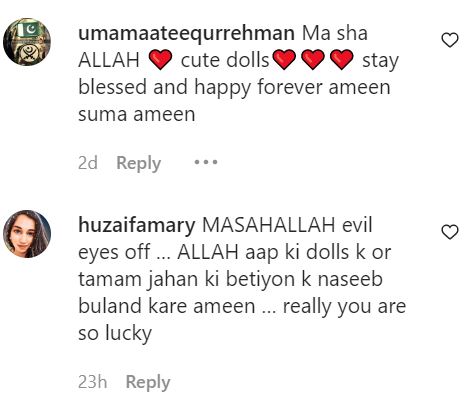Click the 'MASAHALLAH evil' comment text
470x403 pixels.
[x=287, y=225]
